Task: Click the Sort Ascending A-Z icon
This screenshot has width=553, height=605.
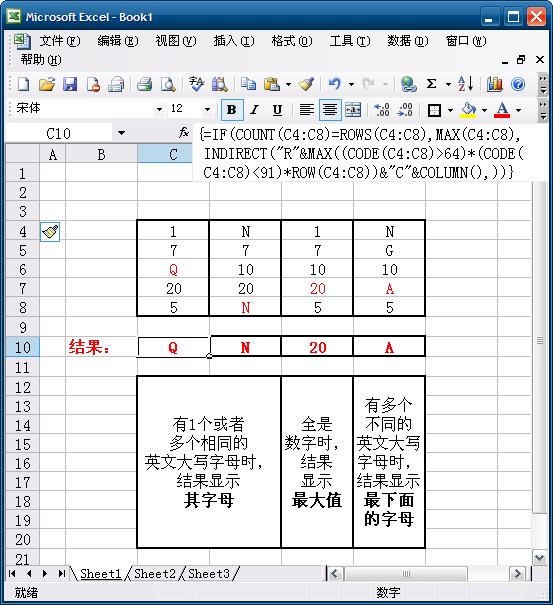Action: 465,84
